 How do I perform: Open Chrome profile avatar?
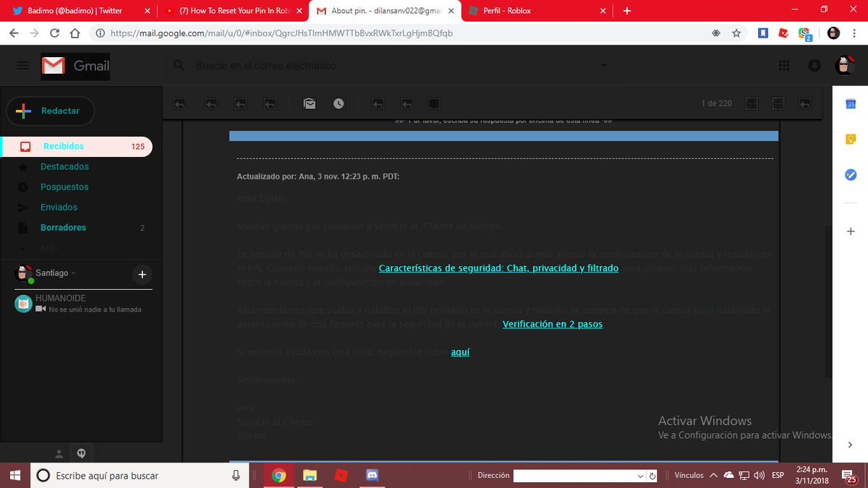click(833, 33)
